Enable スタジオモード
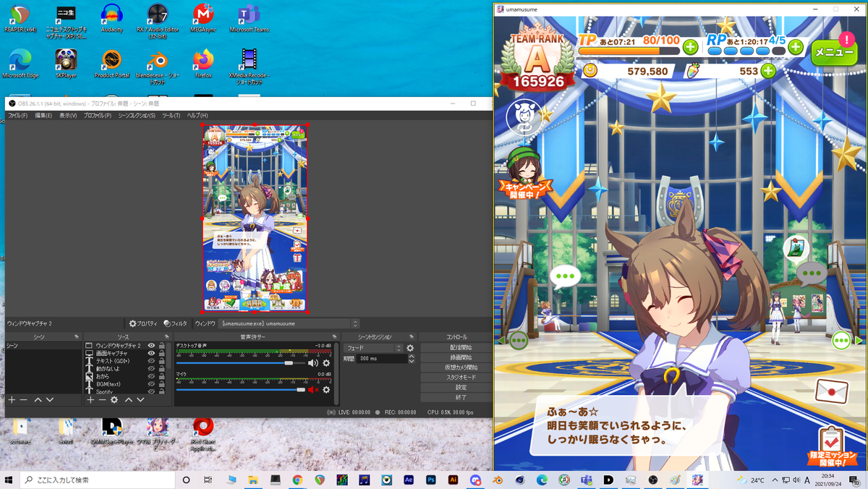The height and width of the screenshot is (489, 868). 456,377
